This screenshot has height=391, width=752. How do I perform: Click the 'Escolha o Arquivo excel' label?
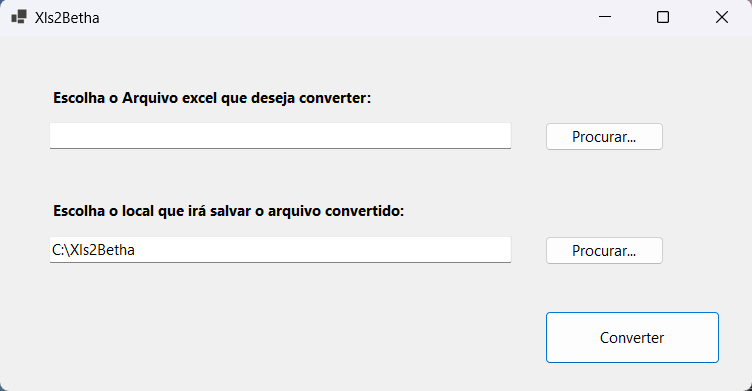coord(212,98)
